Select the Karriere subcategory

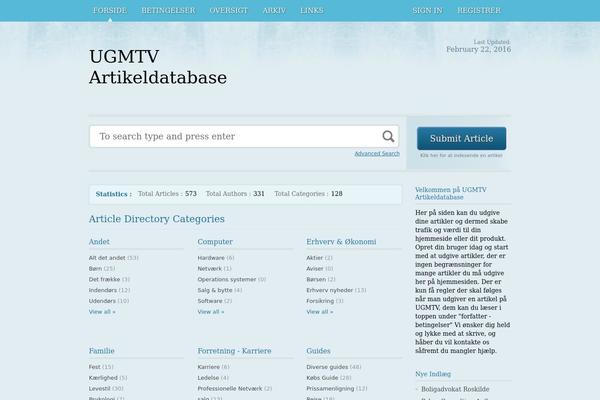pos(209,367)
